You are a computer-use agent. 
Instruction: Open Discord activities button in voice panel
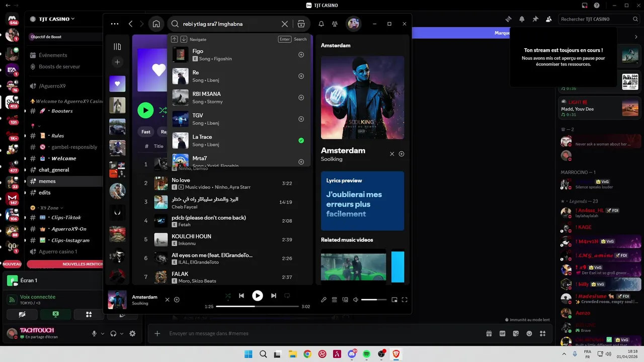(x=89, y=314)
